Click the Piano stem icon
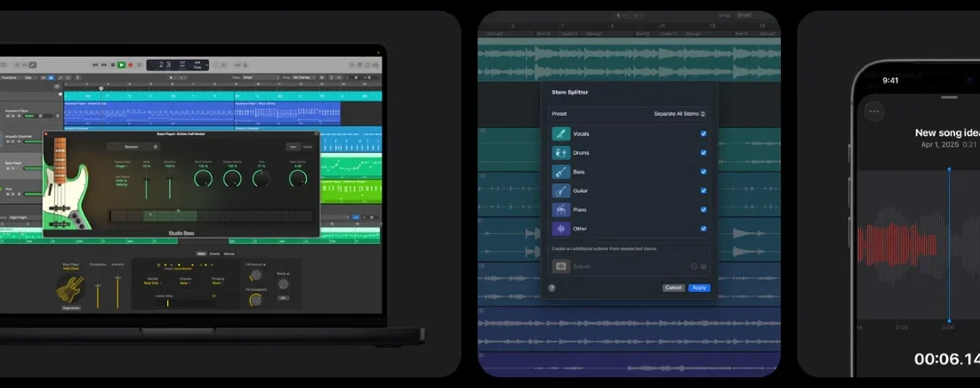Viewport: 980px width, 388px height. point(560,210)
